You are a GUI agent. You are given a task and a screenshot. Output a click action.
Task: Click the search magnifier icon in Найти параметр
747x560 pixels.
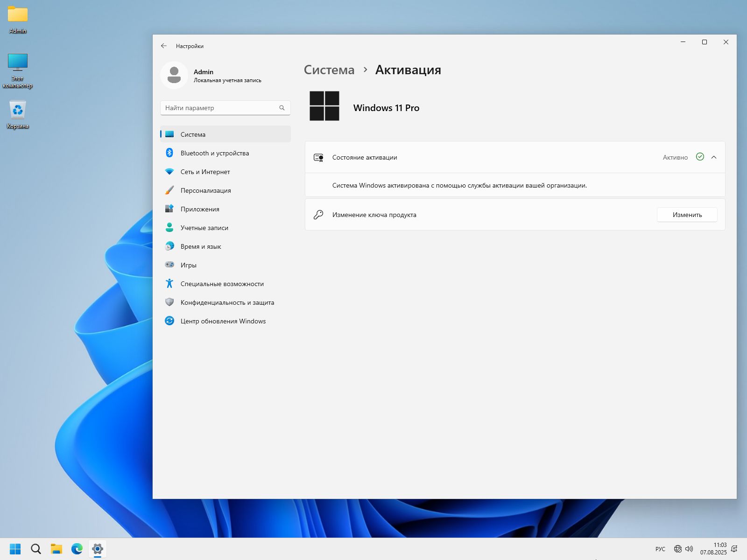coord(282,108)
